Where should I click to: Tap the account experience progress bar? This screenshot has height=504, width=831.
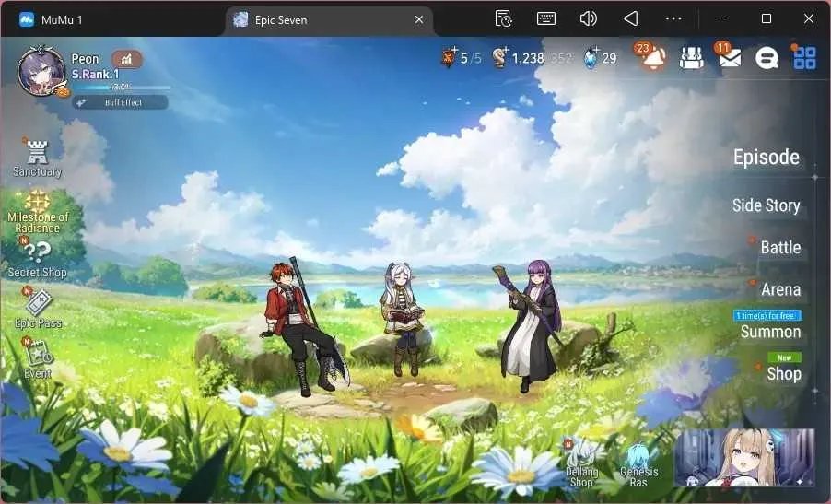[122, 87]
